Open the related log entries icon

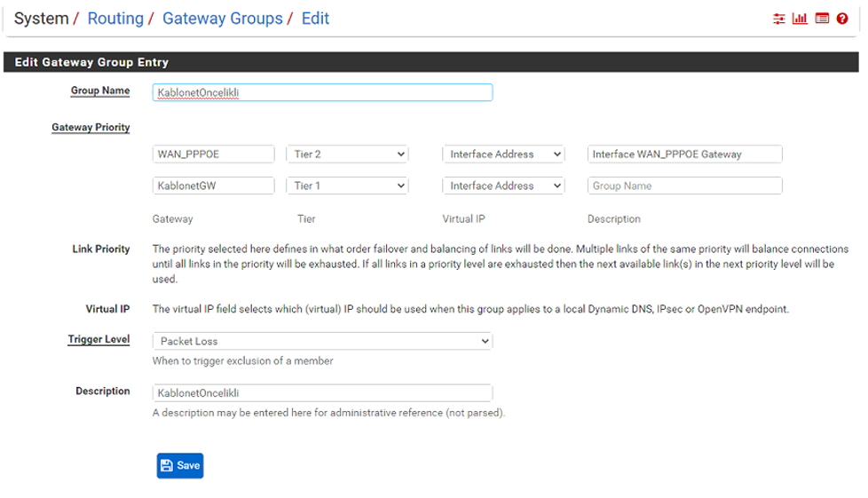(x=822, y=19)
